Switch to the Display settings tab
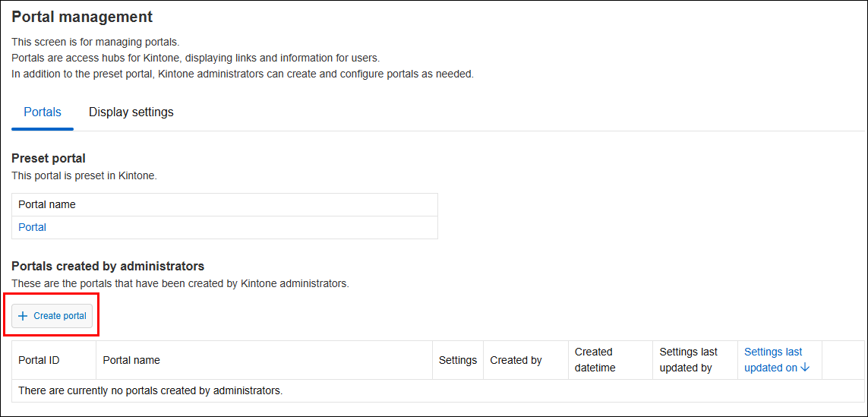The height and width of the screenshot is (417, 868). click(x=131, y=112)
